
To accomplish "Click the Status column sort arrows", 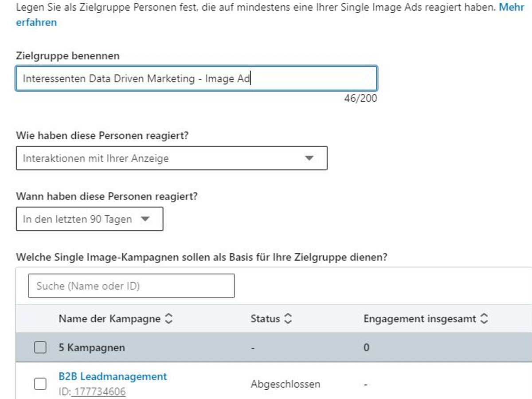I will click(288, 319).
